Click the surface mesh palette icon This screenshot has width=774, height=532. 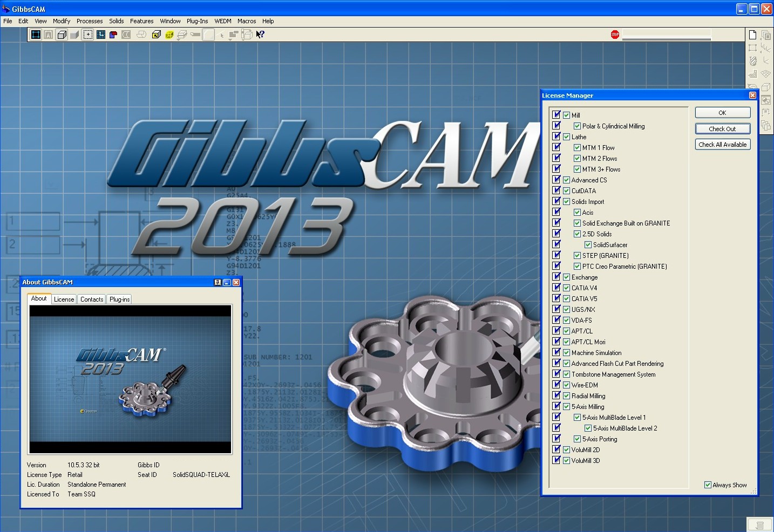(x=765, y=74)
